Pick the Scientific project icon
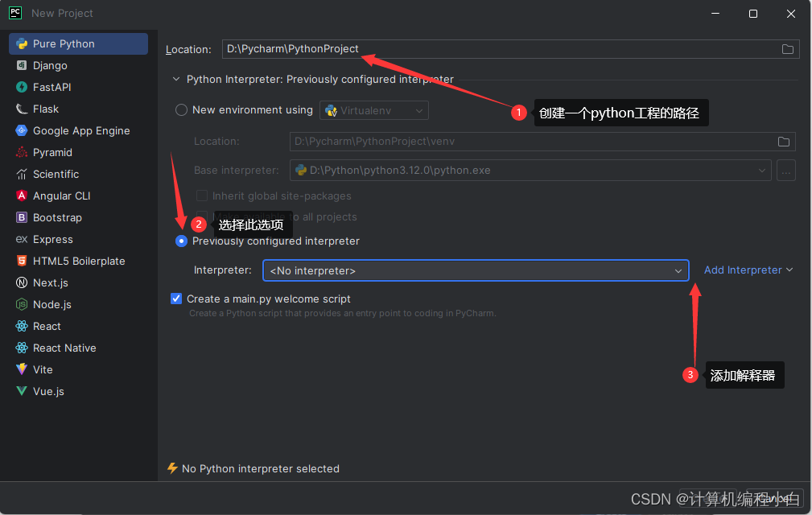The width and height of the screenshot is (812, 515). [21, 174]
